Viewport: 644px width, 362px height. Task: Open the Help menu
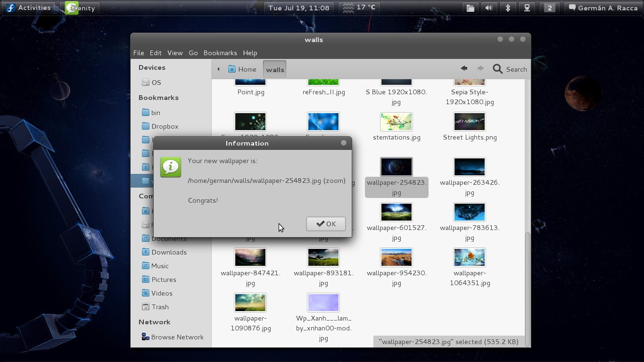(250, 53)
